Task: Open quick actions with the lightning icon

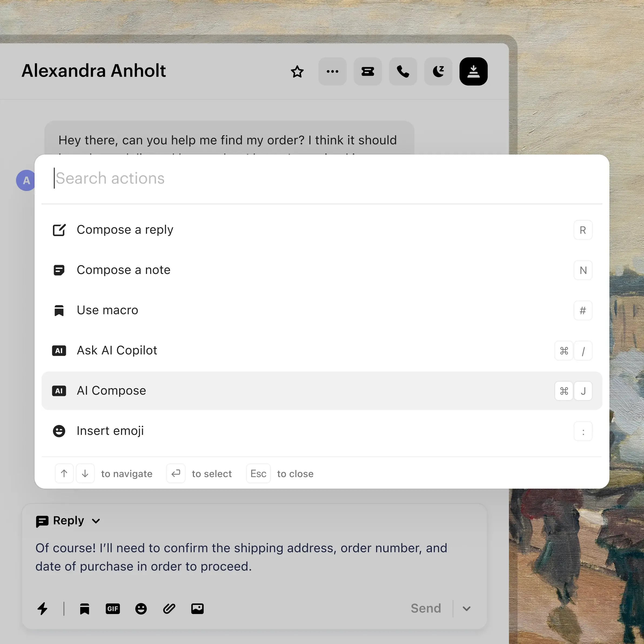Action: (x=43, y=609)
